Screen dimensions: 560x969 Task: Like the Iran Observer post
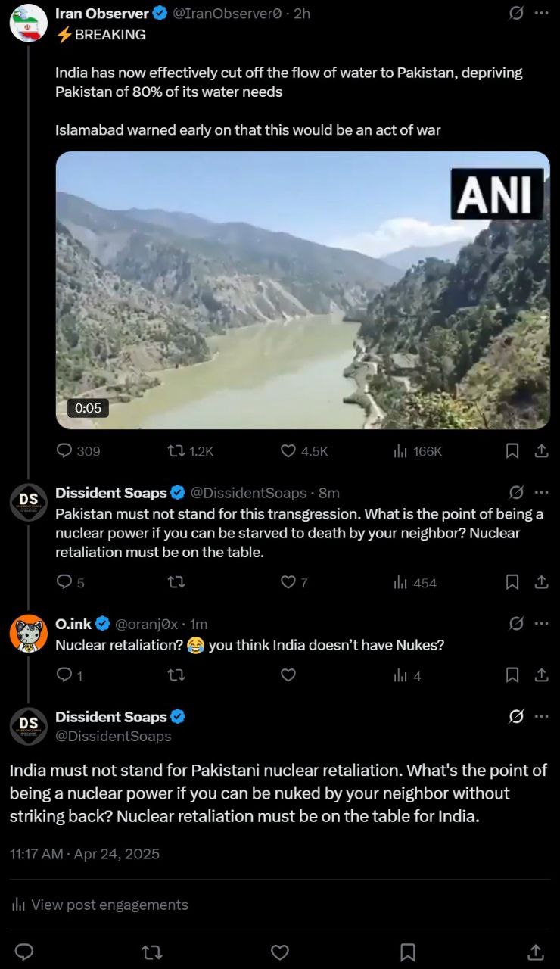coord(303,451)
